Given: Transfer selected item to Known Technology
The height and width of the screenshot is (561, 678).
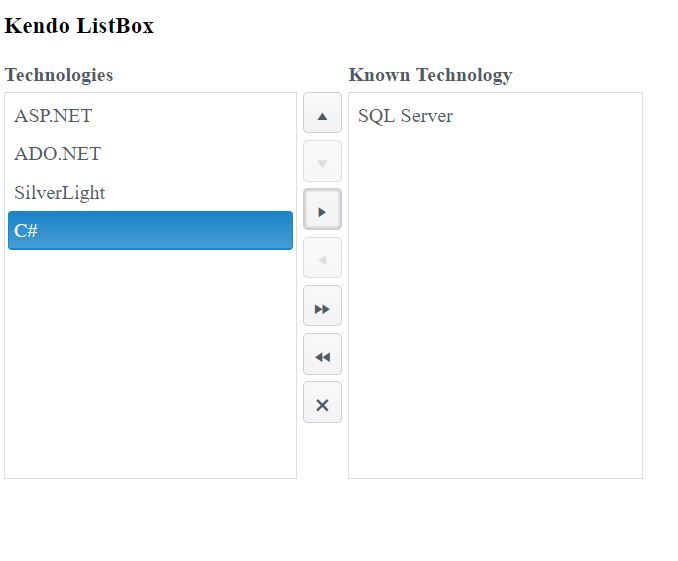Looking at the screenshot, I should (322, 210).
